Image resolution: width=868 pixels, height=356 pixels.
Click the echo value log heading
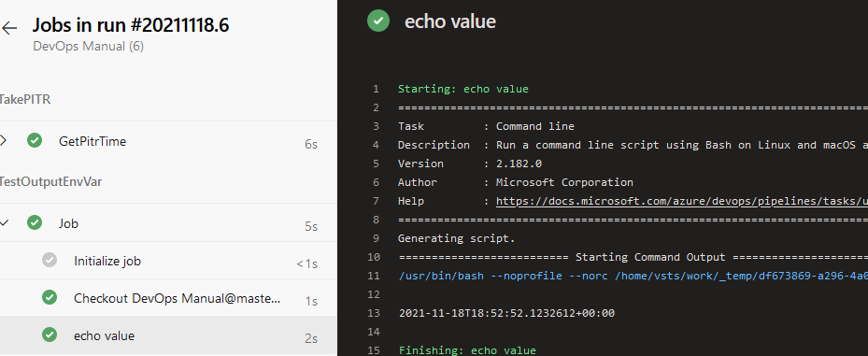(x=450, y=21)
